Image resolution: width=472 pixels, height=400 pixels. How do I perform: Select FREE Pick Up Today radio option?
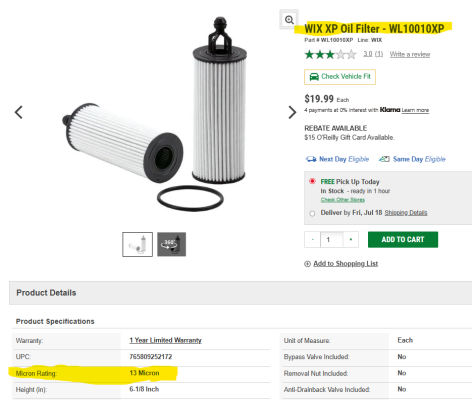coord(312,181)
